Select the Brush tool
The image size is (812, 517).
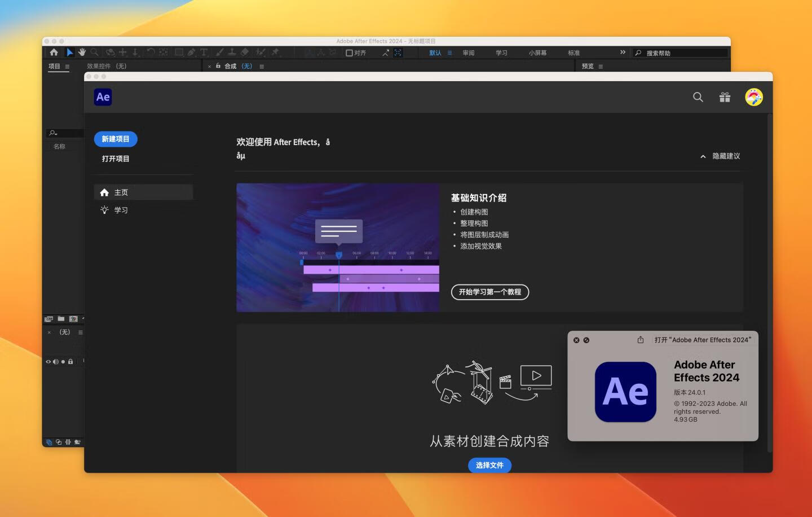[x=220, y=52]
